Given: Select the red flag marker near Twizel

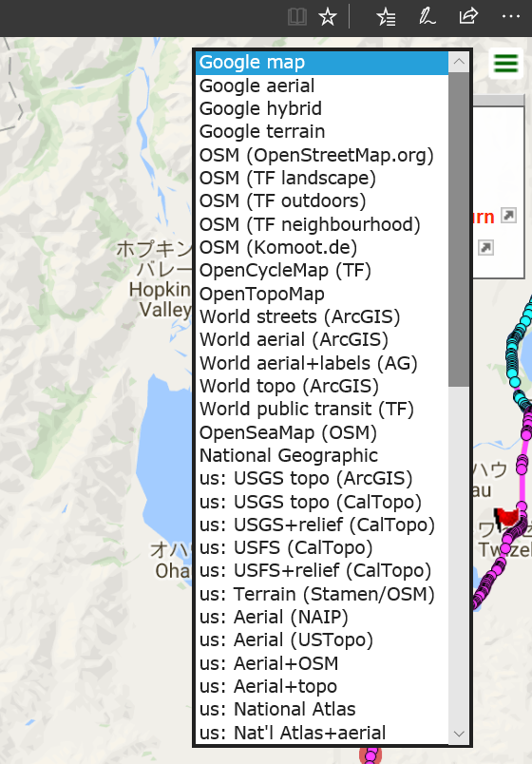Looking at the screenshot, I should pos(506,517).
